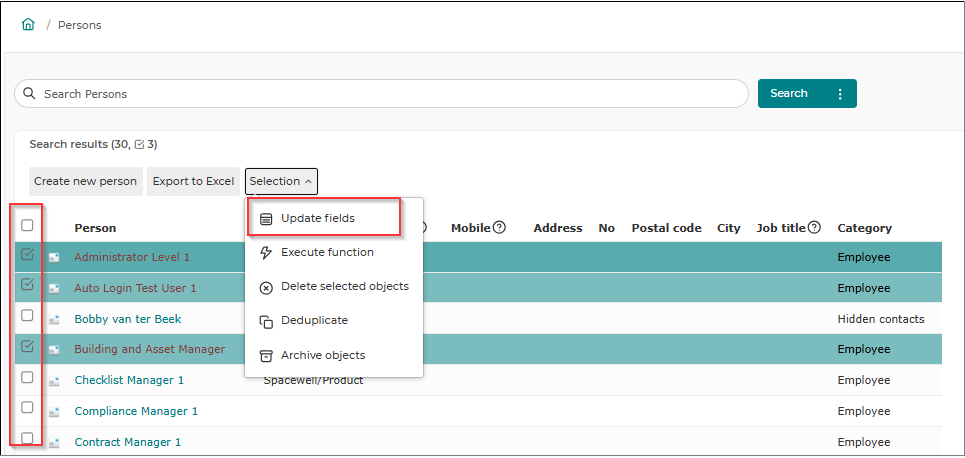Viewport: 965px width, 458px height.
Task: Click the City column header
Action: coord(729,228)
